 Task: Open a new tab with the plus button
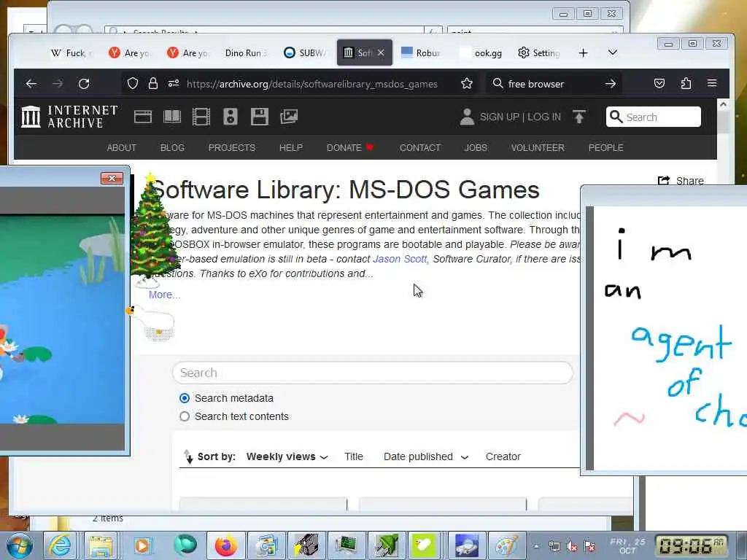(x=583, y=52)
